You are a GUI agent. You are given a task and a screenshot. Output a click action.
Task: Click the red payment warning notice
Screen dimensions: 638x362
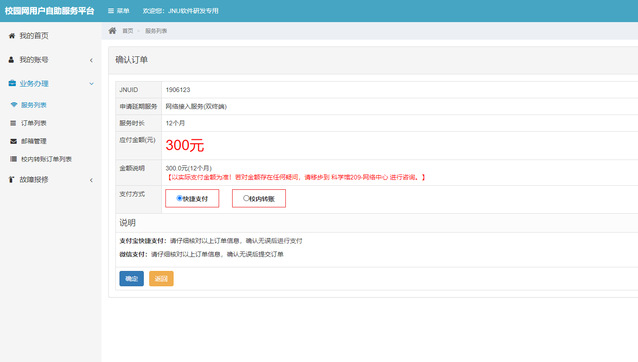[296, 177]
